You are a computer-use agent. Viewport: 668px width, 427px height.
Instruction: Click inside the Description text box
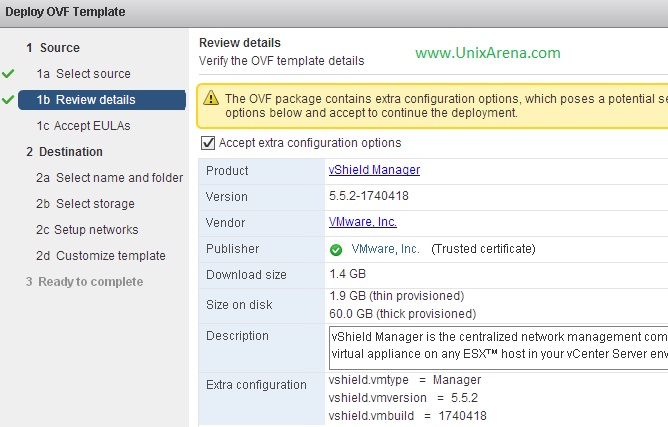[x=498, y=348]
